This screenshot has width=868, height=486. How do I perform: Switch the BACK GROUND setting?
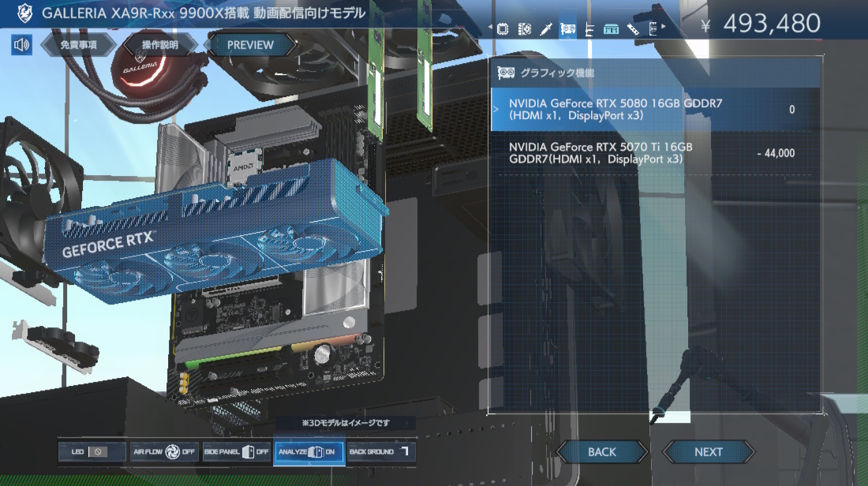[381, 452]
